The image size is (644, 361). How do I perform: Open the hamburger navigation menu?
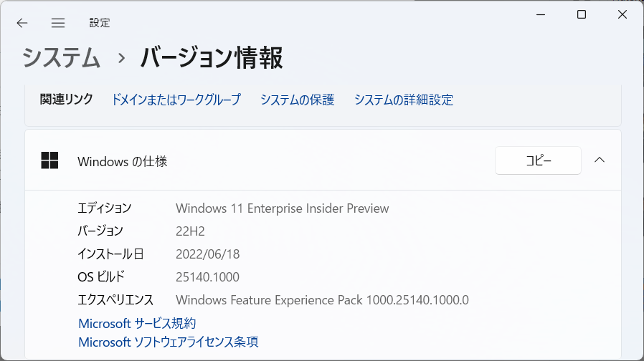(58, 23)
